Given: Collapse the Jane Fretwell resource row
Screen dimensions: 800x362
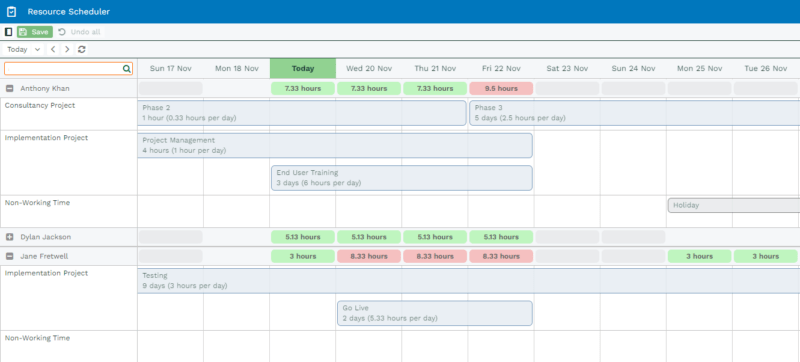Looking at the screenshot, I should click(10, 256).
